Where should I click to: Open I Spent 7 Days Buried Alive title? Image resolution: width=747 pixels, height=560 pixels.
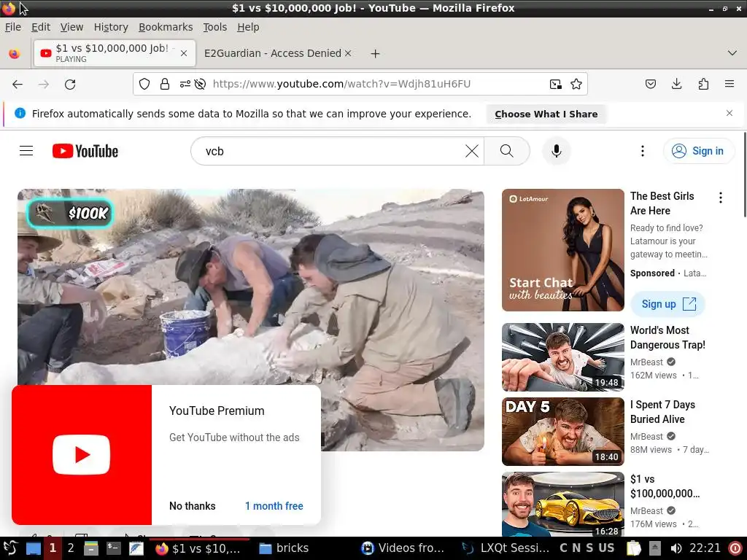tap(662, 412)
